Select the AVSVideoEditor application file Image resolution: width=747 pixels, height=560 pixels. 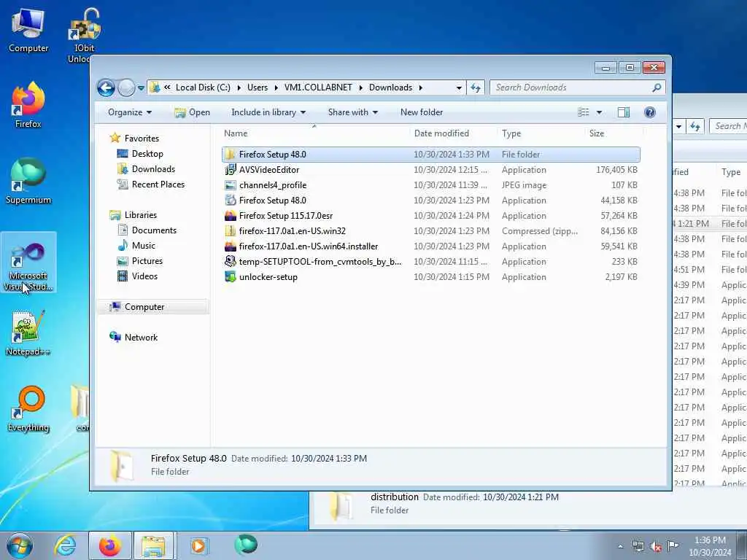click(x=430, y=169)
